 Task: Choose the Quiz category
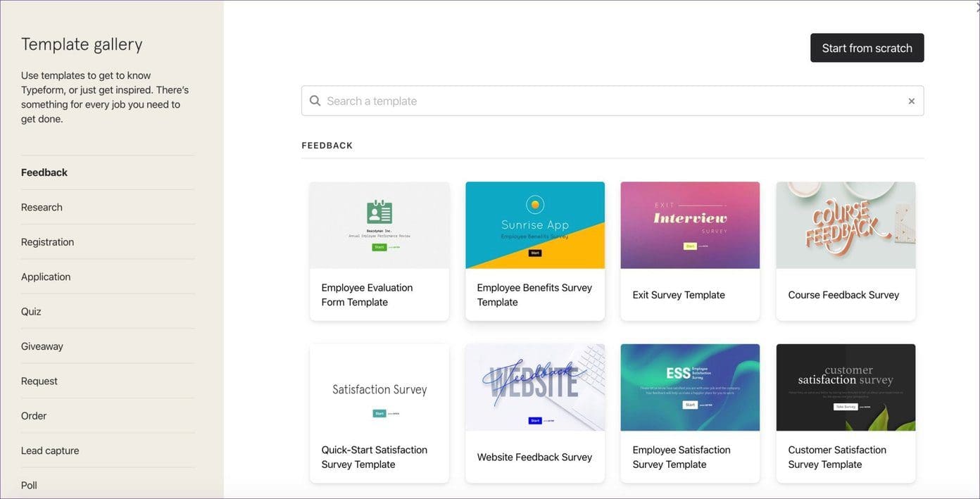click(31, 312)
